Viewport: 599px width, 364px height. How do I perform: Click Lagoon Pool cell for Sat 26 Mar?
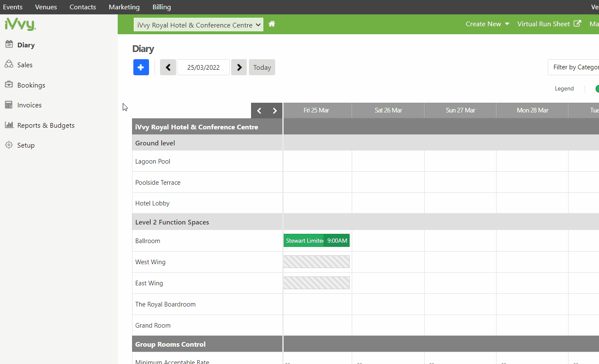tap(388, 161)
